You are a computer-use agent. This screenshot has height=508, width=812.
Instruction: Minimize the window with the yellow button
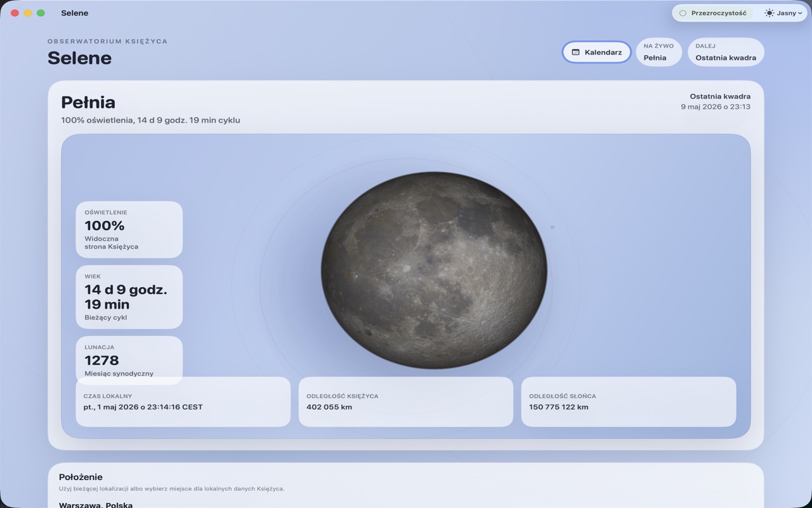pos(28,13)
